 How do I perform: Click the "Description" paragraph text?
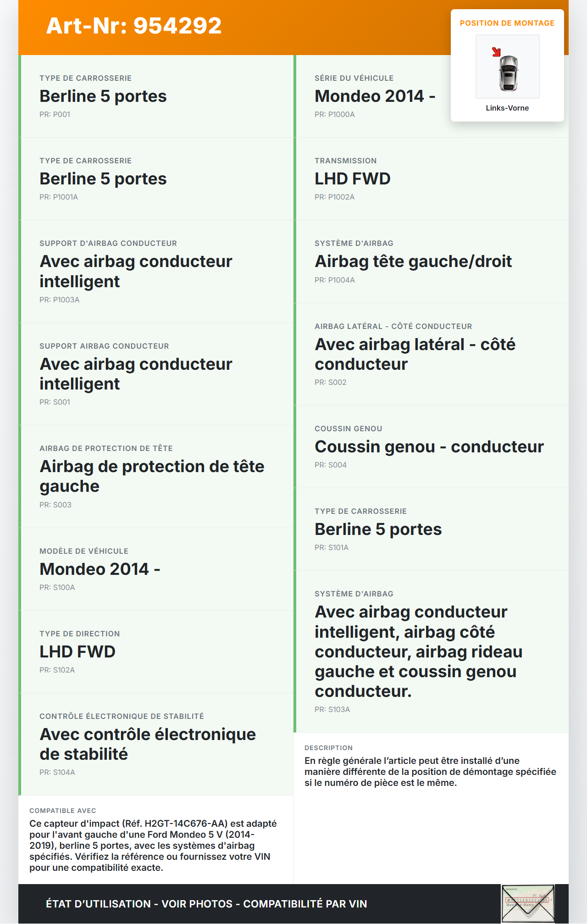coord(430,772)
